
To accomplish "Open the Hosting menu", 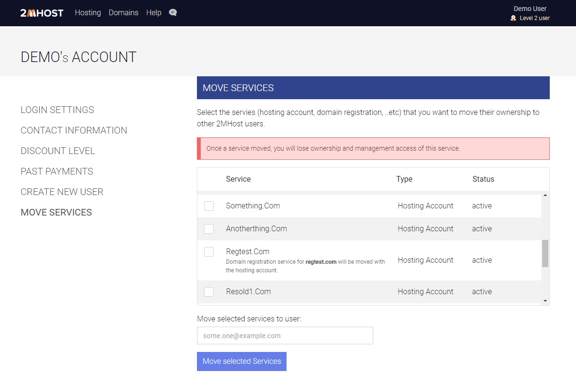I will click(88, 13).
